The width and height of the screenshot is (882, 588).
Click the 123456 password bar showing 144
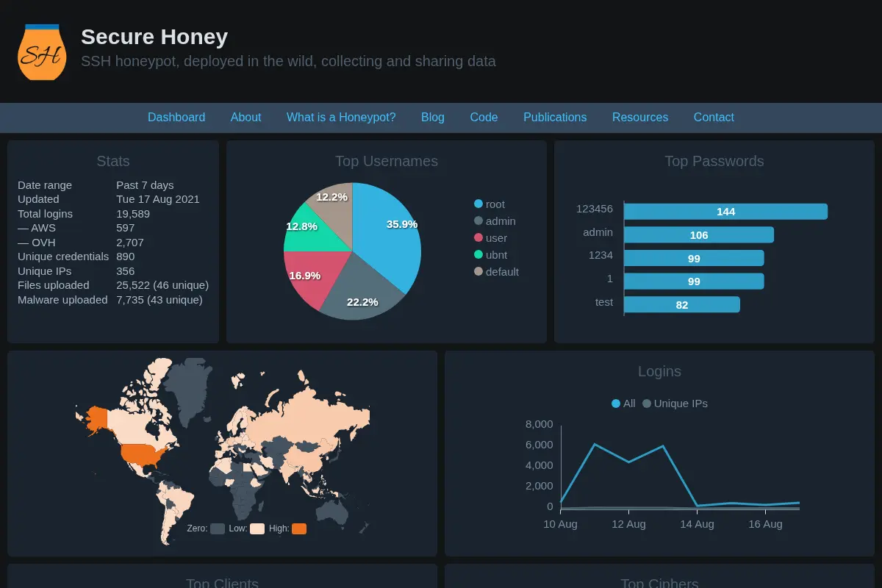coord(725,212)
